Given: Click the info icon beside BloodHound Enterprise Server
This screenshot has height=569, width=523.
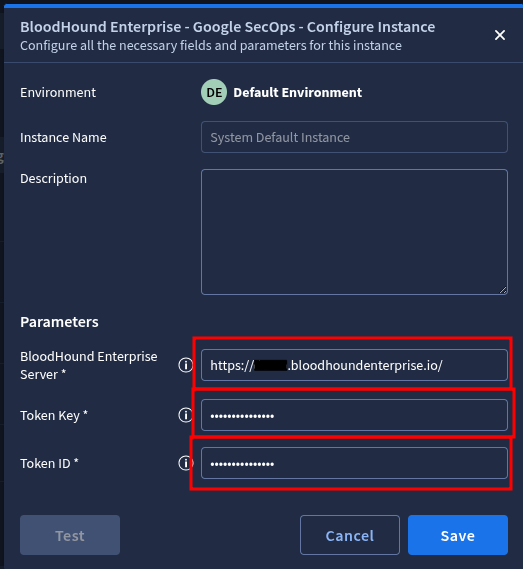Looking at the screenshot, I should [185, 365].
